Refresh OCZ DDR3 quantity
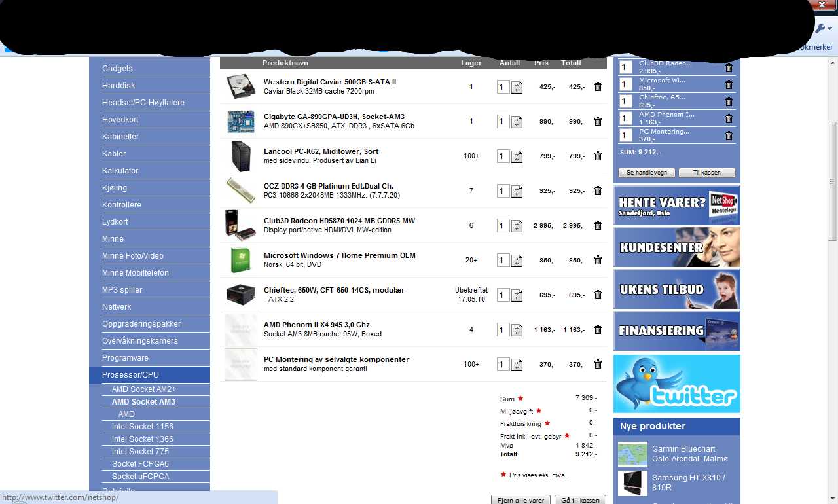838x504 pixels. point(517,191)
